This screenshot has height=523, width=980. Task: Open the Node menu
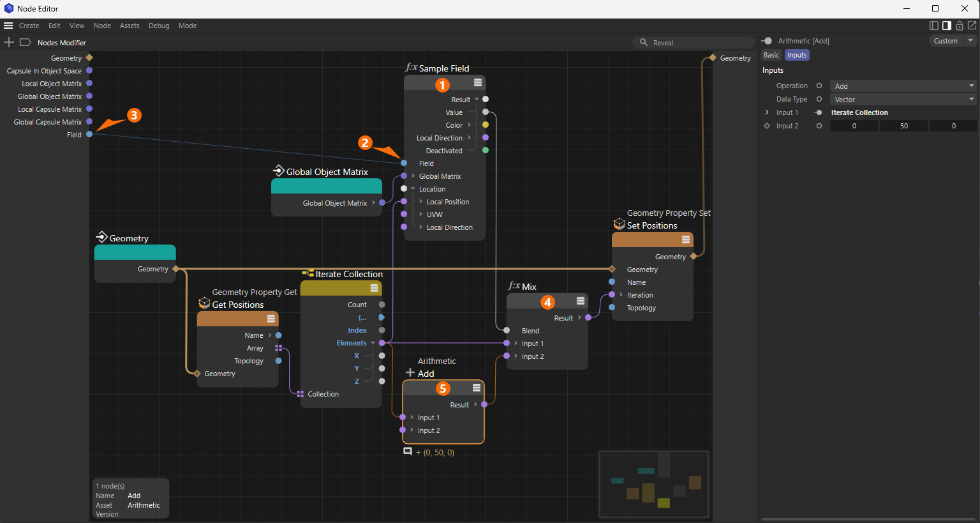[102, 26]
